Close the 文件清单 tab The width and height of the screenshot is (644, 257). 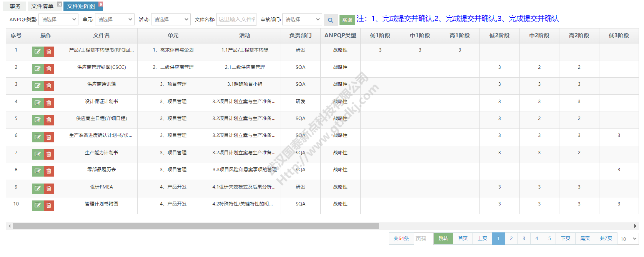60,4
